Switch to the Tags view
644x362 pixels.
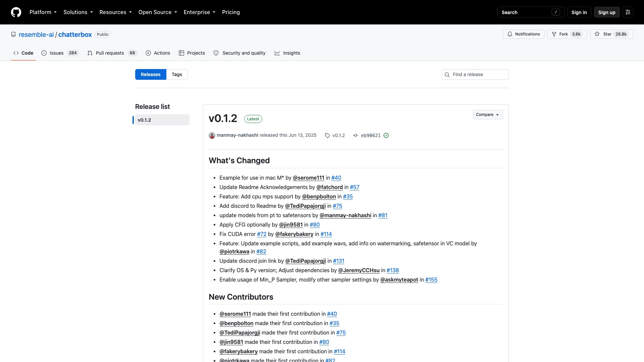pyautogui.click(x=177, y=74)
